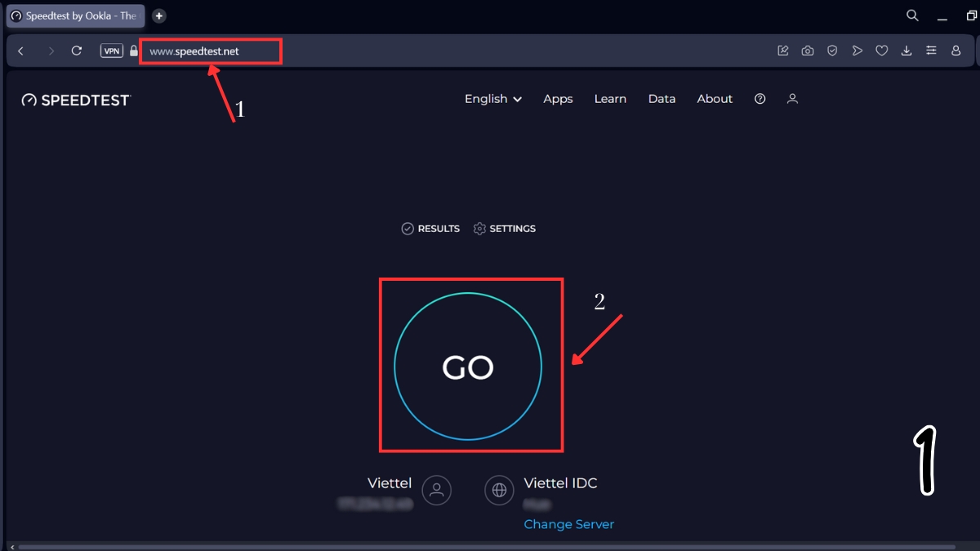Click the help question mark icon
This screenshot has height=551, width=980.
coord(760,99)
